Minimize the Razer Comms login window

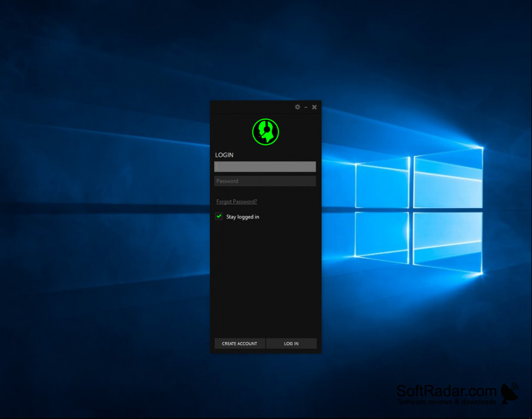point(306,107)
